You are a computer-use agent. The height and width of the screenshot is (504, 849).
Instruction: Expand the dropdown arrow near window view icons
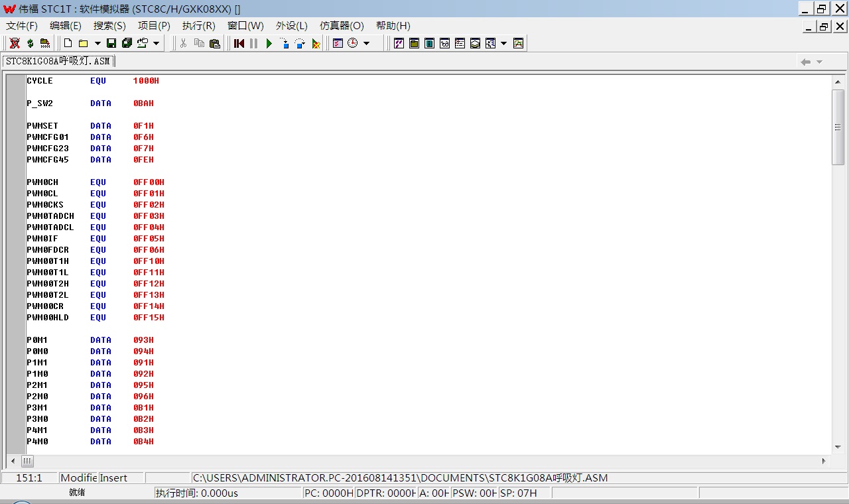[503, 43]
